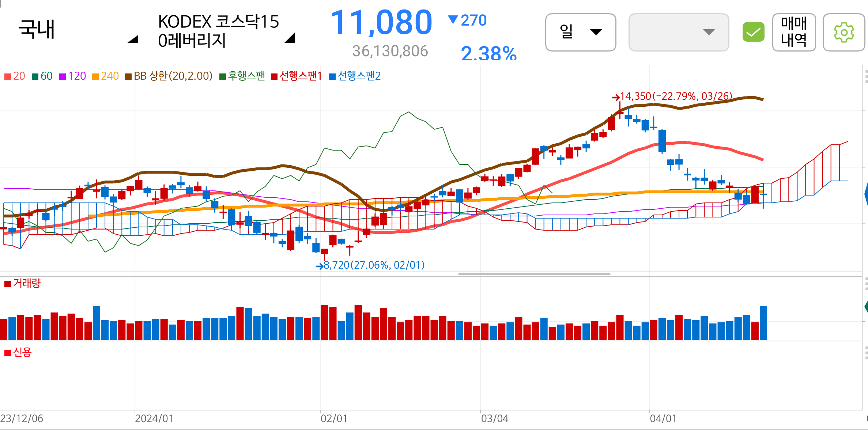Screen dimensions: 868x432
Task: Click the 거래량 volume panel label
Action: (27, 283)
